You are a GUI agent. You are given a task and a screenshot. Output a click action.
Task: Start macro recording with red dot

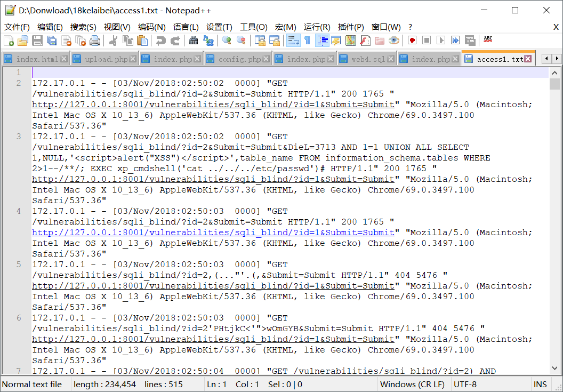(412, 41)
